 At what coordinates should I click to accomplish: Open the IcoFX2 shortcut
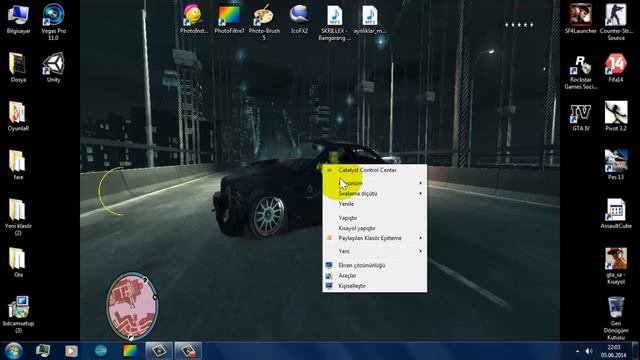coord(299,19)
